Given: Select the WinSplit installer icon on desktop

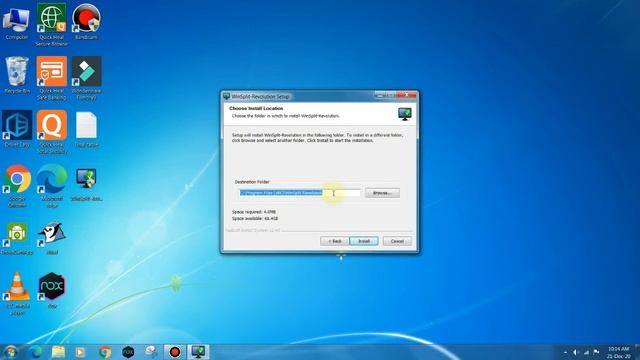Looking at the screenshot, I should (87, 184).
